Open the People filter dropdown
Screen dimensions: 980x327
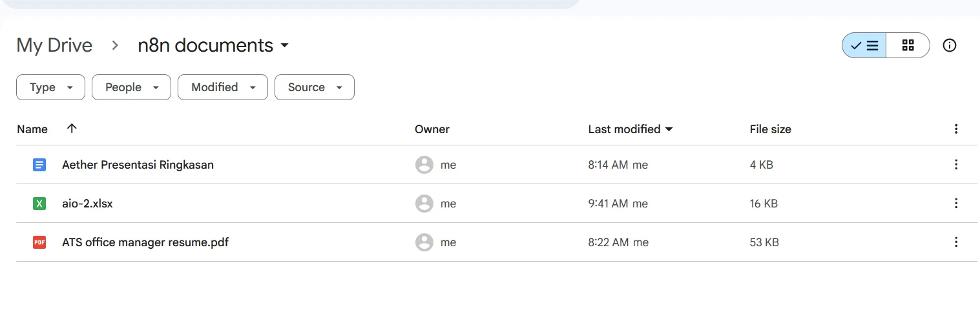point(131,87)
